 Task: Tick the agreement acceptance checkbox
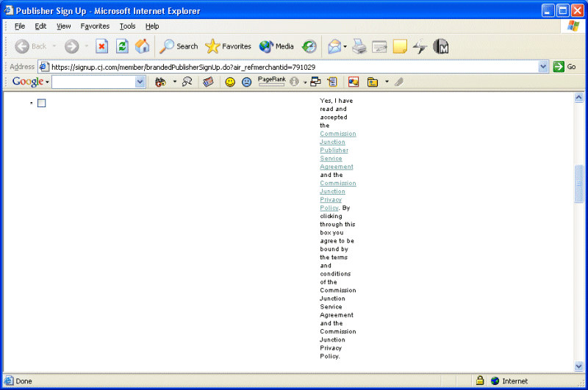[42, 103]
